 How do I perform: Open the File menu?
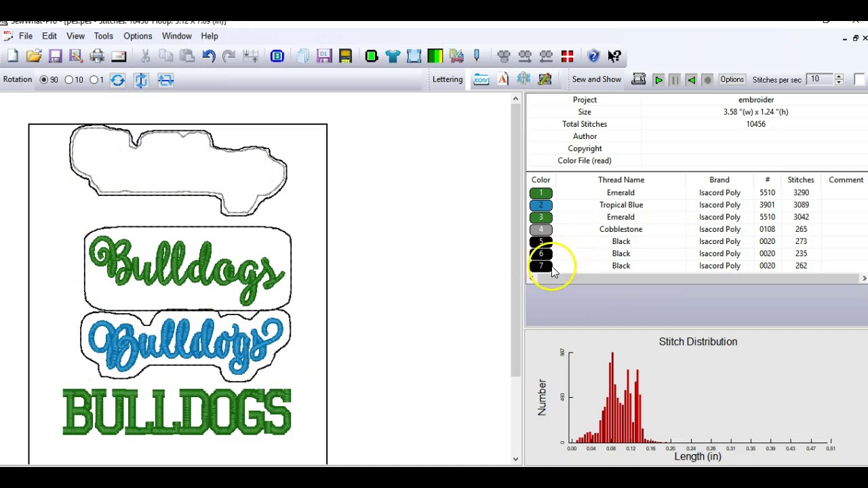(x=26, y=36)
